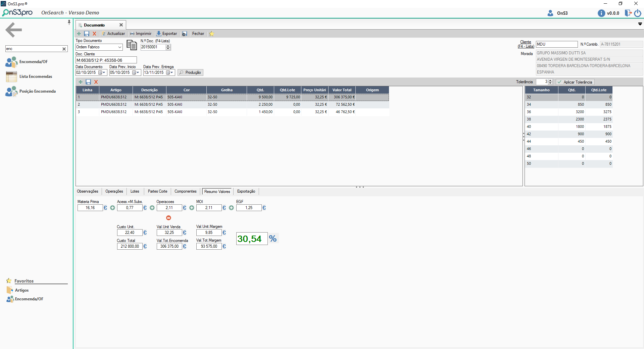644x349 pixels.
Task: Click the Cliente field containing MDU
Action: pos(557,44)
